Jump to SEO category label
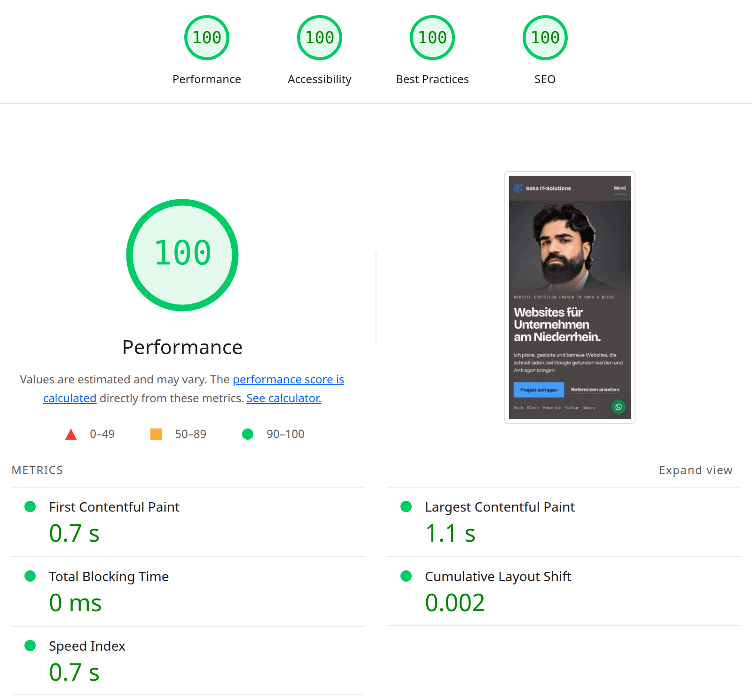752x700 pixels. (x=545, y=79)
